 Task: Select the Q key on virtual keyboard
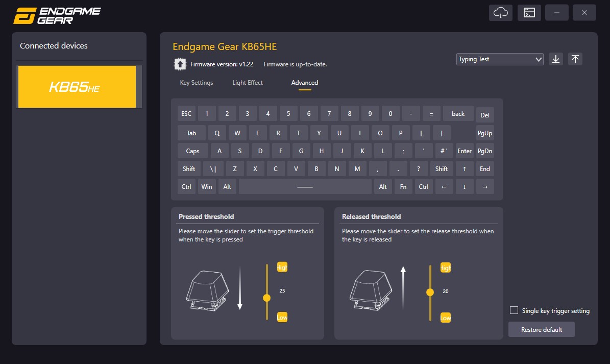pyautogui.click(x=217, y=133)
